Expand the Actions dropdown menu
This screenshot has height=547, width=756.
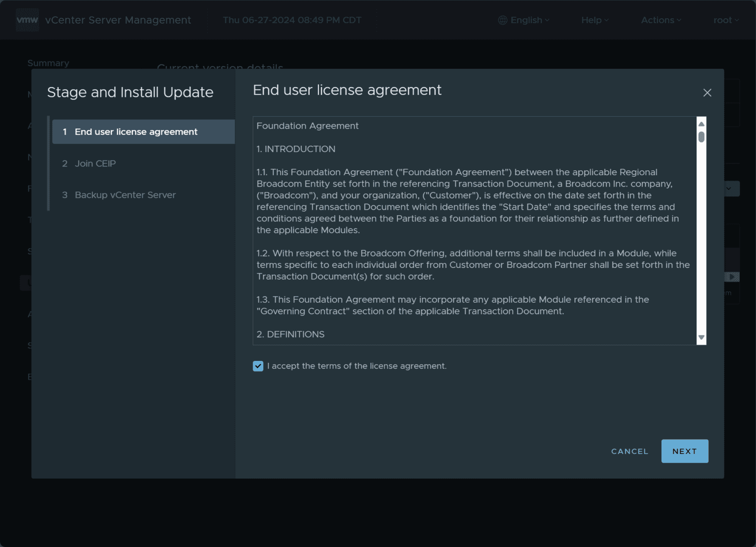[661, 20]
